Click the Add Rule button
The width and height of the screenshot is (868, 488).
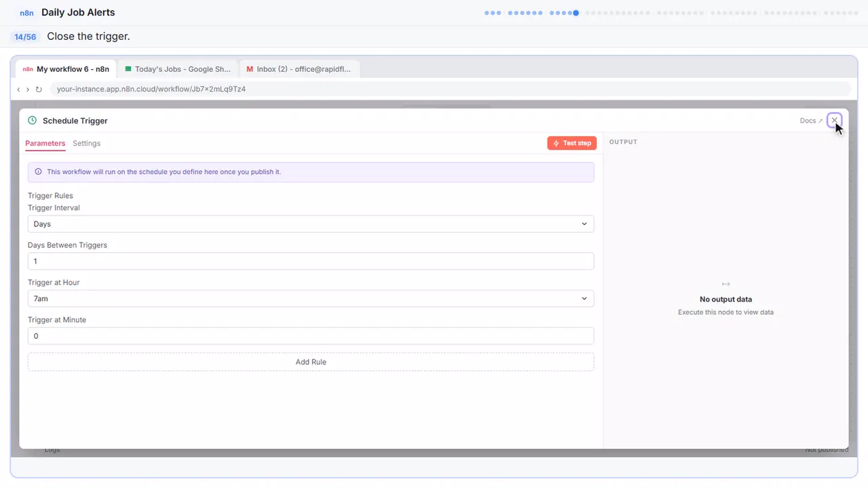[311, 362]
